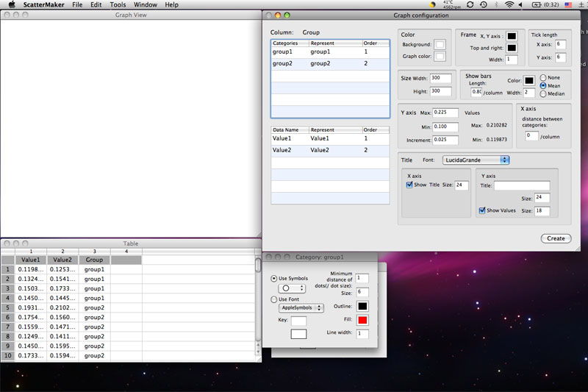Image resolution: width=588 pixels, height=392 pixels.
Task: Click the 0.1931 cell in Table
Action: click(x=31, y=307)
